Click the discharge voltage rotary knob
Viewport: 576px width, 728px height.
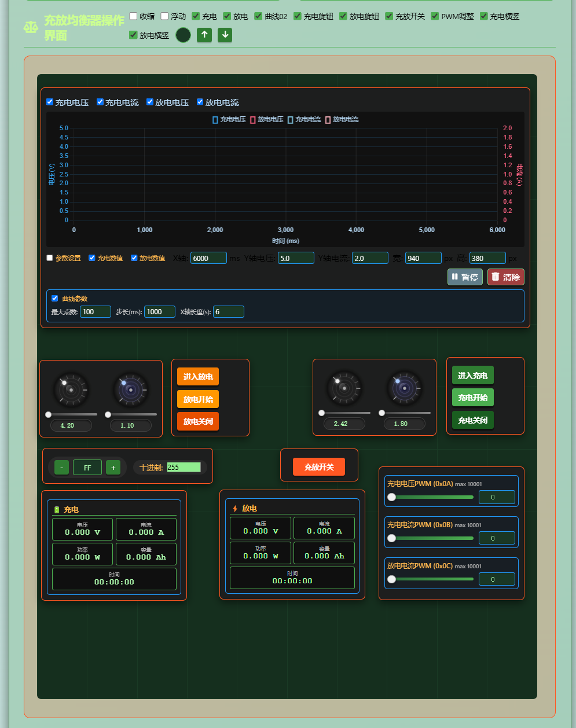click(71, 389)
